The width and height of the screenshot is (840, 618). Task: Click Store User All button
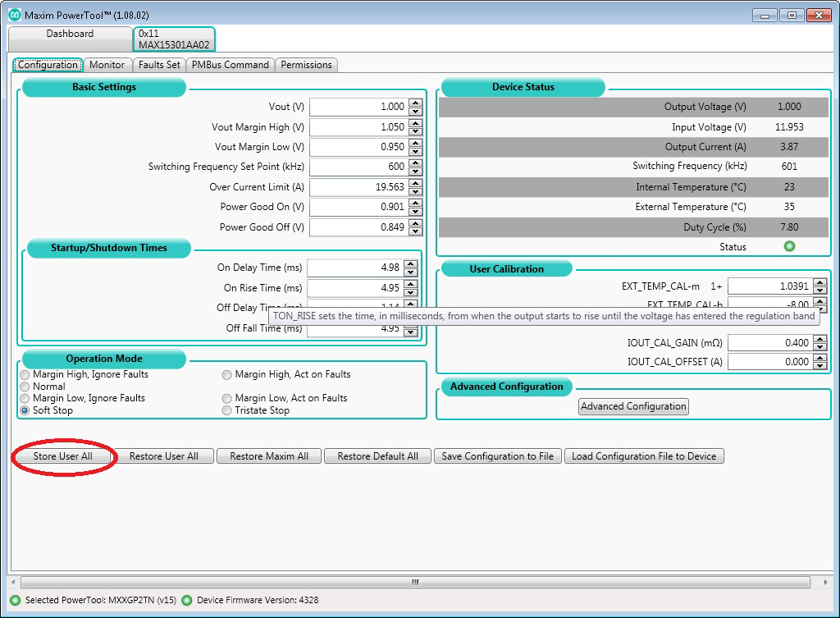62,456
